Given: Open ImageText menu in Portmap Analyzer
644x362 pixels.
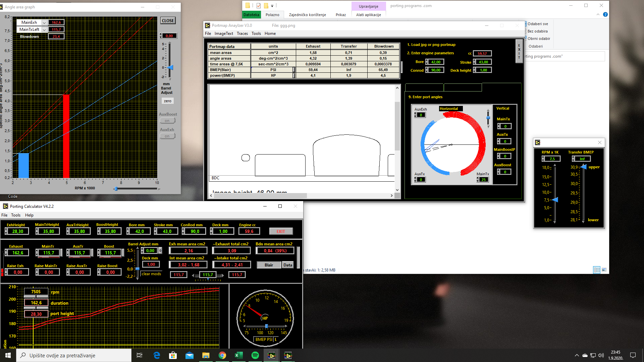Looking at the screenshot, I should pos(224,34).
